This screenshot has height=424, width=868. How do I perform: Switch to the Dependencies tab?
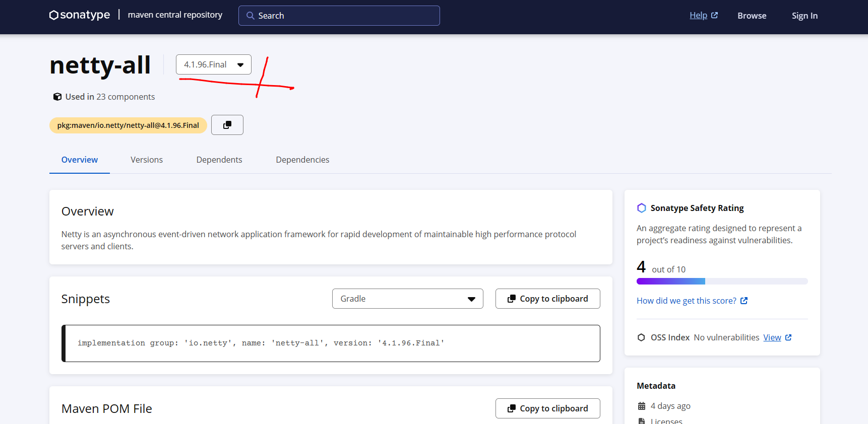302,160
